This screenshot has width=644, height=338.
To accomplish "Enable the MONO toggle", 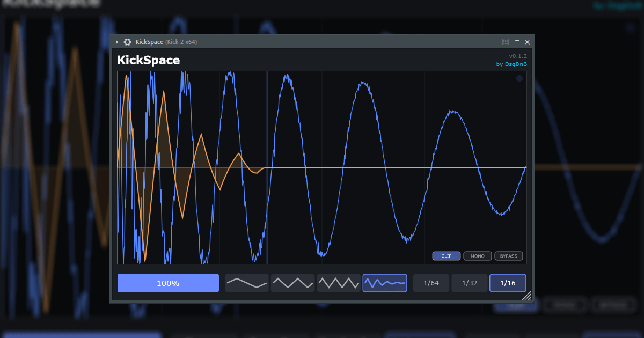I will (x=477, y=256).
